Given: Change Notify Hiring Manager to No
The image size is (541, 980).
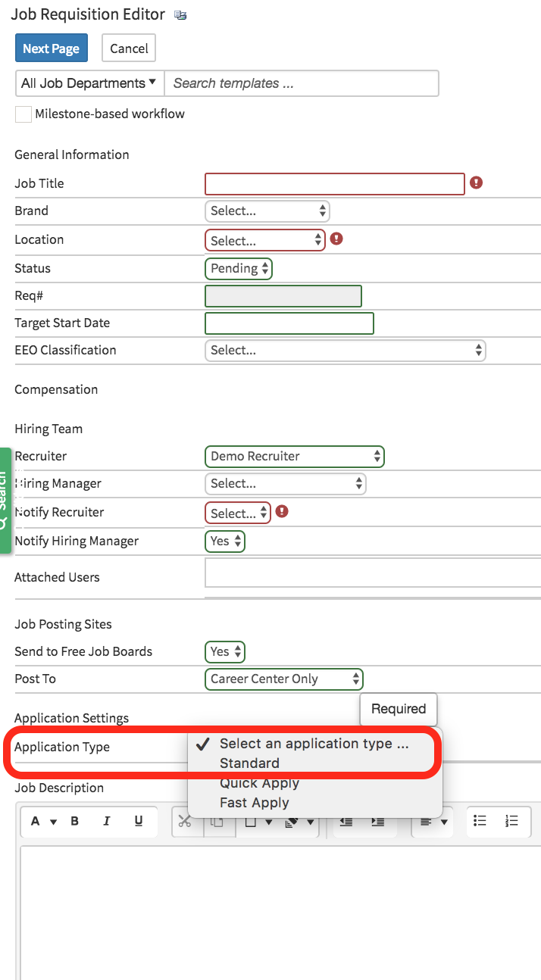Looking at the screenshot, I should (224, 541).
